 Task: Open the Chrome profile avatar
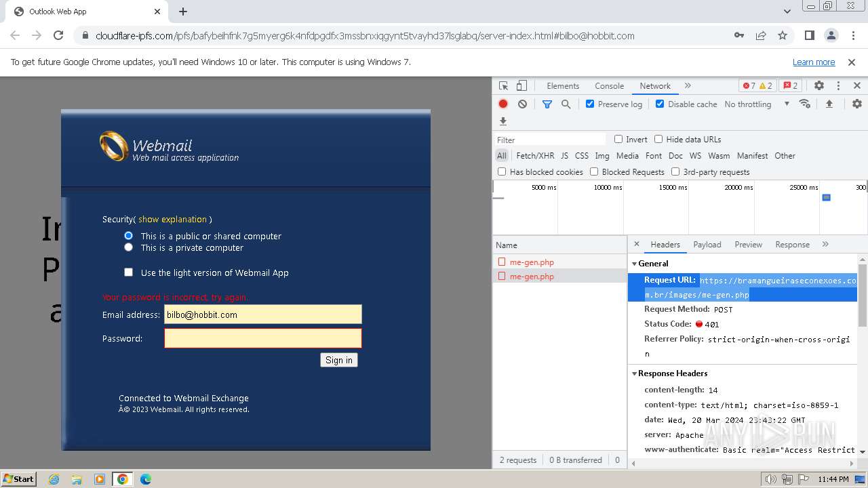831,36
